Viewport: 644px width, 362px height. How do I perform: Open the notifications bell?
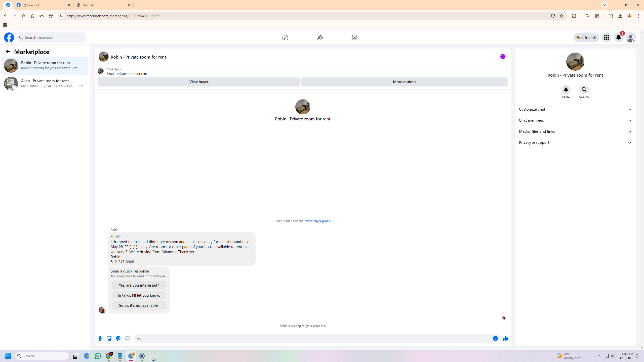[x=618, y=37]
